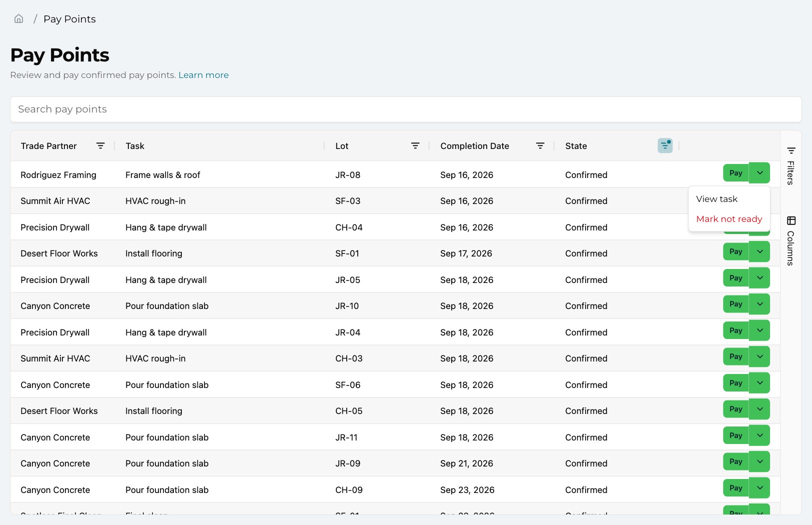Pay the Canyon Concrete JR-09 row
This screenshot has width=812, height=525.
pyautogui.click(x=736, y=461)
